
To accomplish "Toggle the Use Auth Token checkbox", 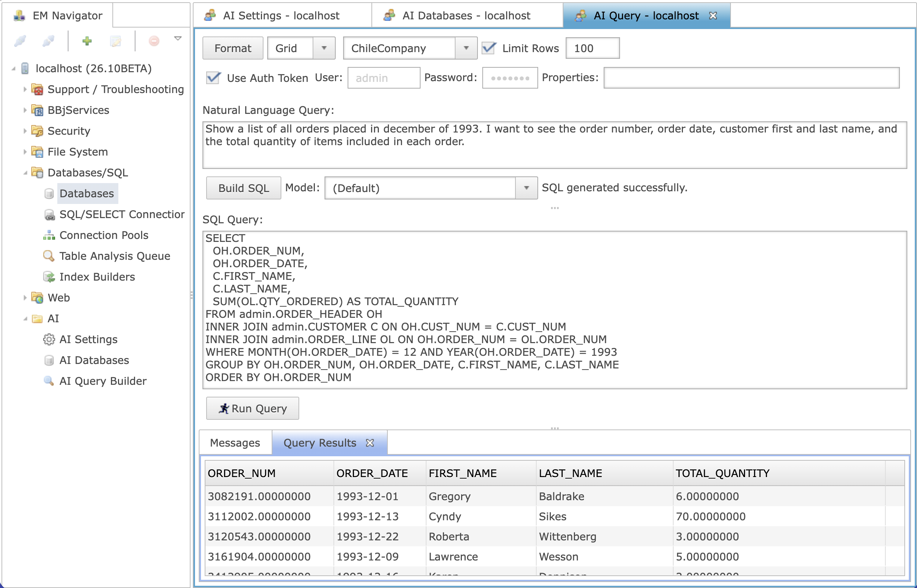I will pyautogui.click(x=213, y=77).
